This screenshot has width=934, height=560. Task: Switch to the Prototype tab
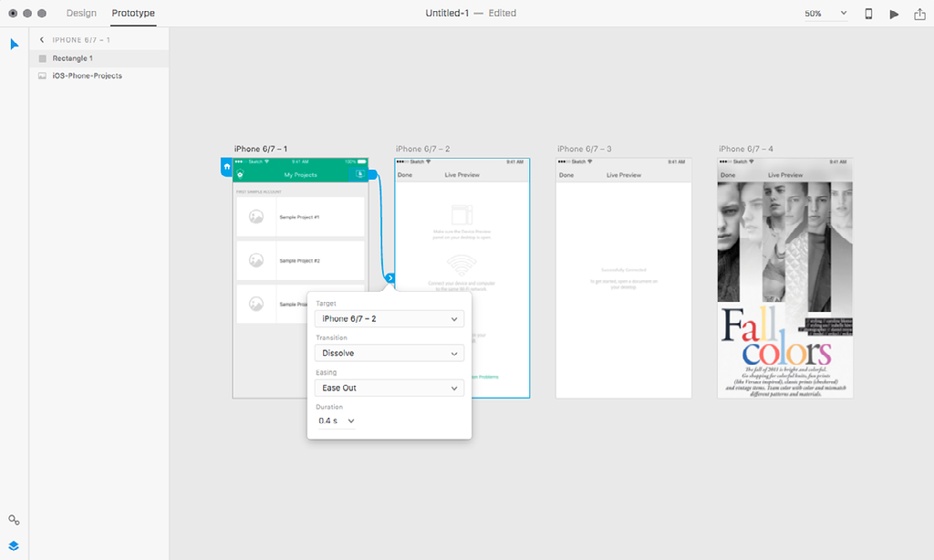[133, 13]
